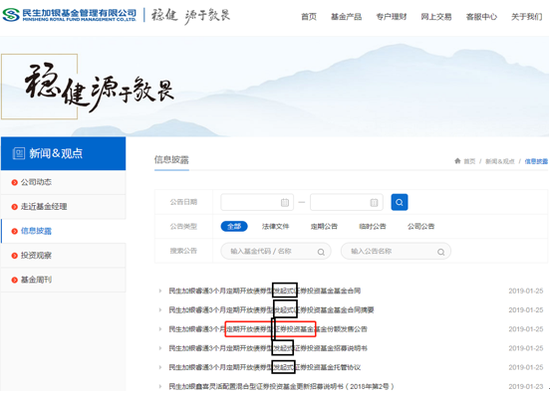Click the date on the 托管协议 row
This screenshot has height=396, width=550.
[525, 367]
